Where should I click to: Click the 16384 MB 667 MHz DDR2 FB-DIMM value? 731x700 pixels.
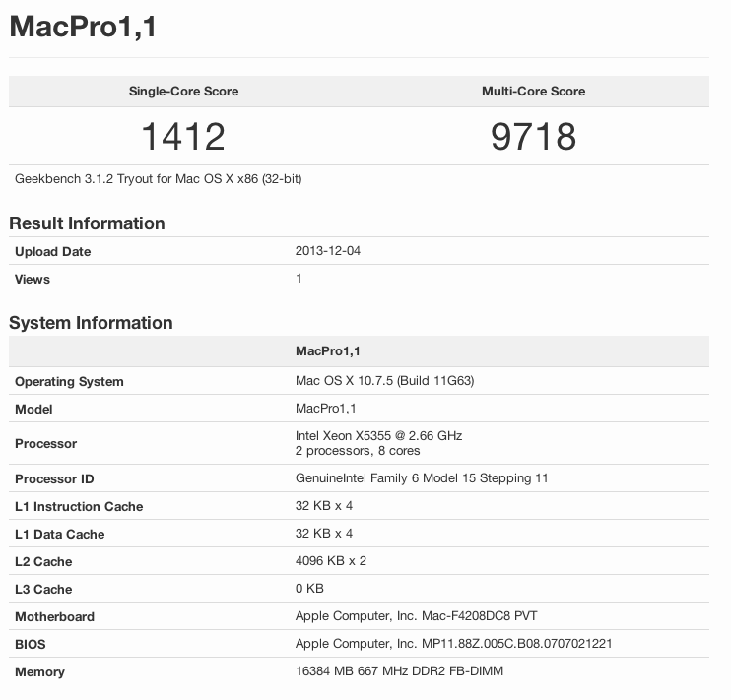[x=400, y=671]
